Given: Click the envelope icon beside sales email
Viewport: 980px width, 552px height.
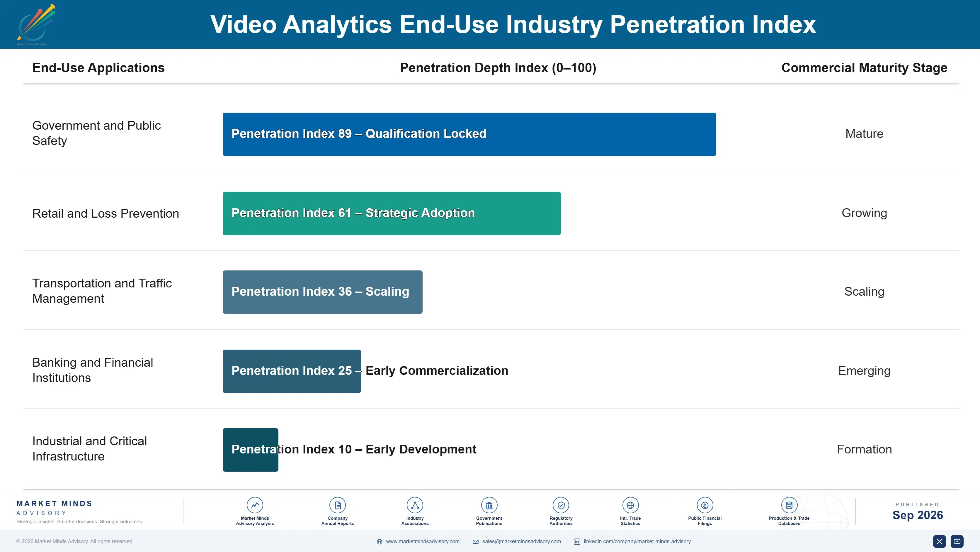Looking at the screenshot, I should (476, 542).
